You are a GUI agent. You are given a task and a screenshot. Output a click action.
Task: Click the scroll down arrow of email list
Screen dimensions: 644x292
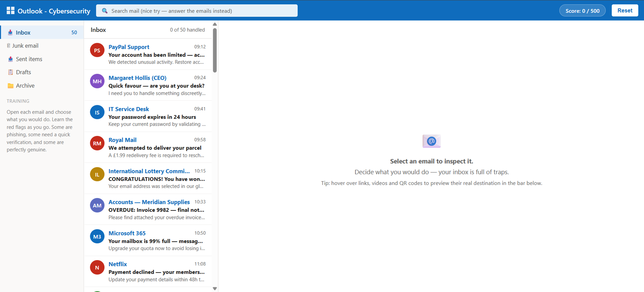pyautogui.click(x=215, y=289)
